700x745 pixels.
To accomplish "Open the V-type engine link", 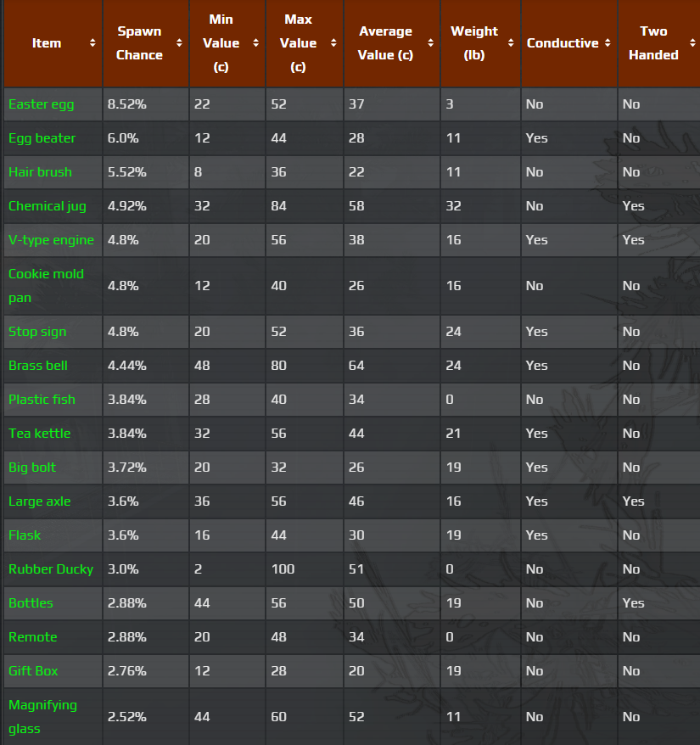I will 51,240.
